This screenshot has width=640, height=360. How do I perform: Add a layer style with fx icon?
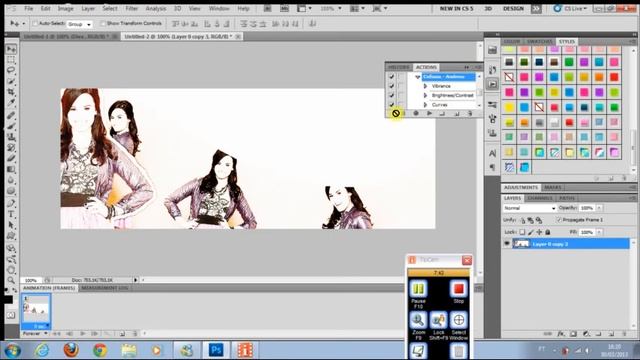point(561,334)
